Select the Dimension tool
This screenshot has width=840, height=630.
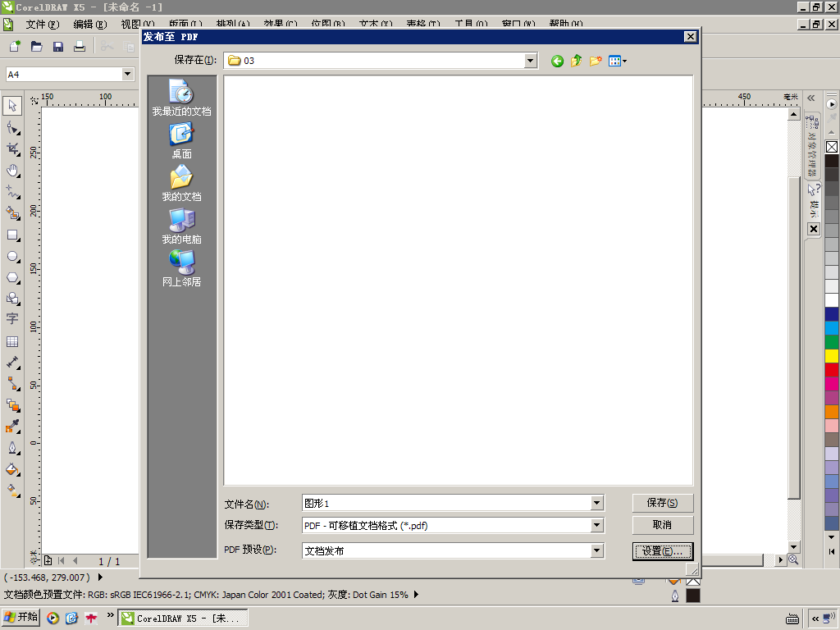pyautogui.click(x=12, y=363)
